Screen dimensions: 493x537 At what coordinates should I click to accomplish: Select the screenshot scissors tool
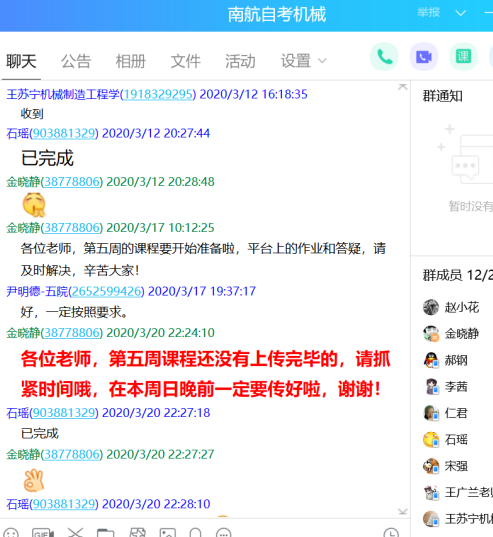tap(75, 533)
